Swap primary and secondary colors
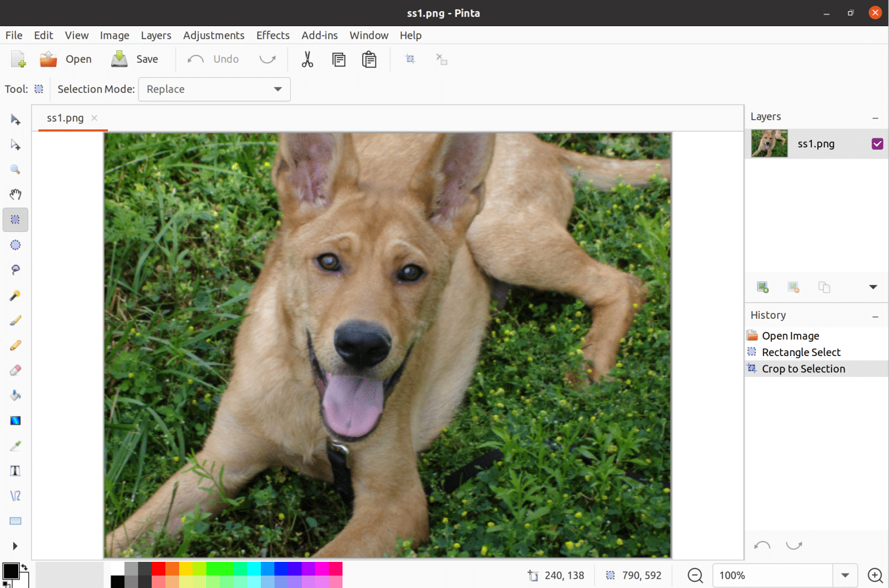This screenshot has height=588, width=889. (x=24, y=567)
